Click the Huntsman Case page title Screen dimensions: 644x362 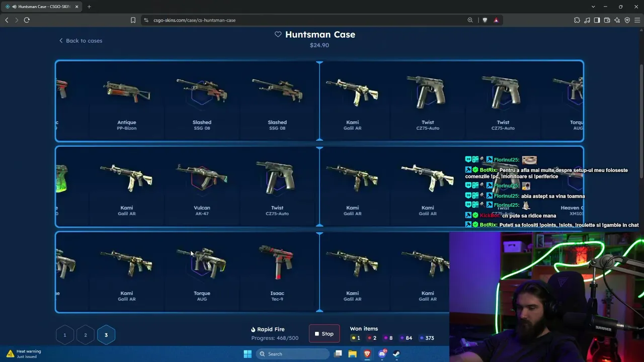[x=320, y=35]
